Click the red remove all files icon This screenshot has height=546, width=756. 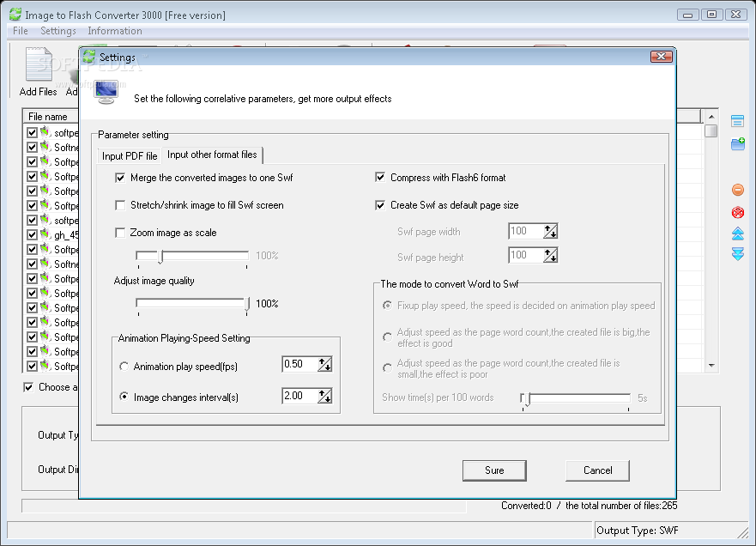(x=738, y=212)
